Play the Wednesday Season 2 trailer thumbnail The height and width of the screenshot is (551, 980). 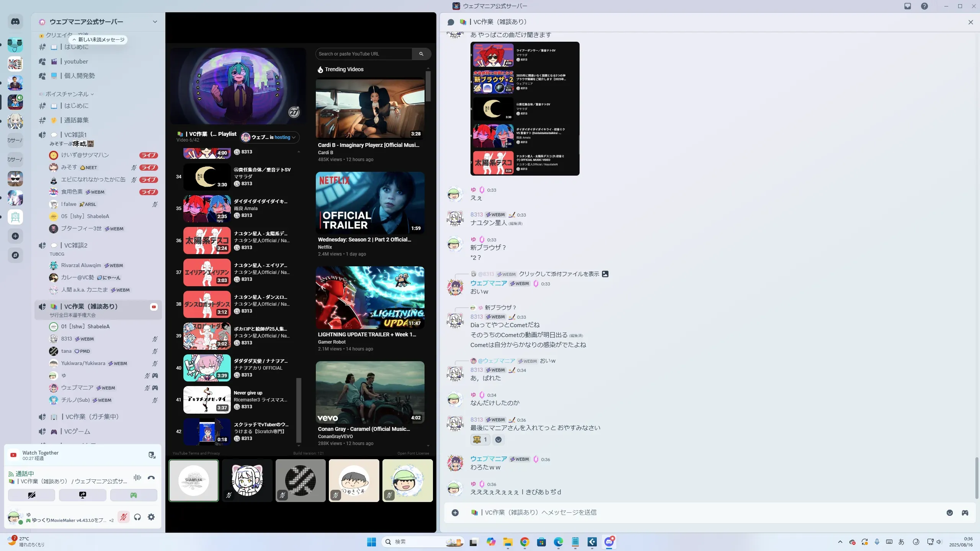(x=370, y=203)
